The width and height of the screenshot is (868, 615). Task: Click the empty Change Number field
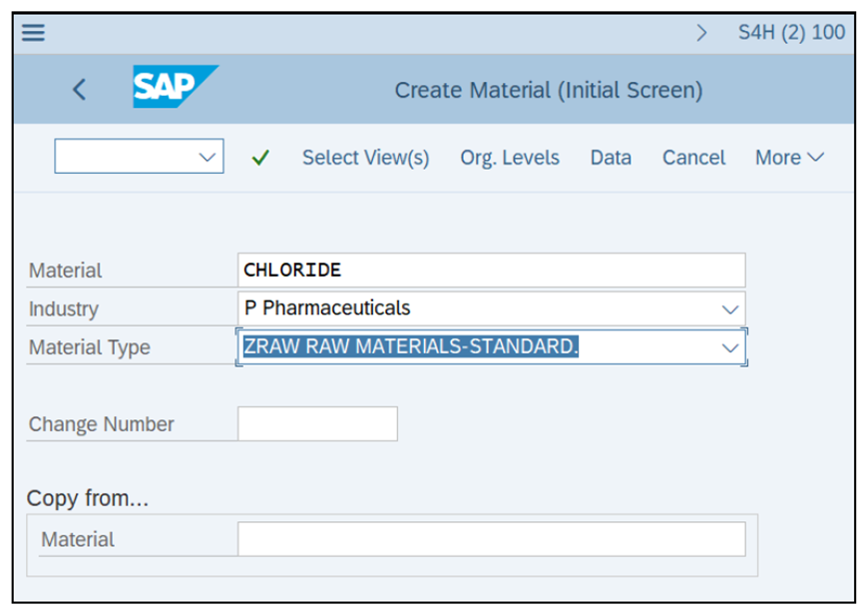[316, 423]
